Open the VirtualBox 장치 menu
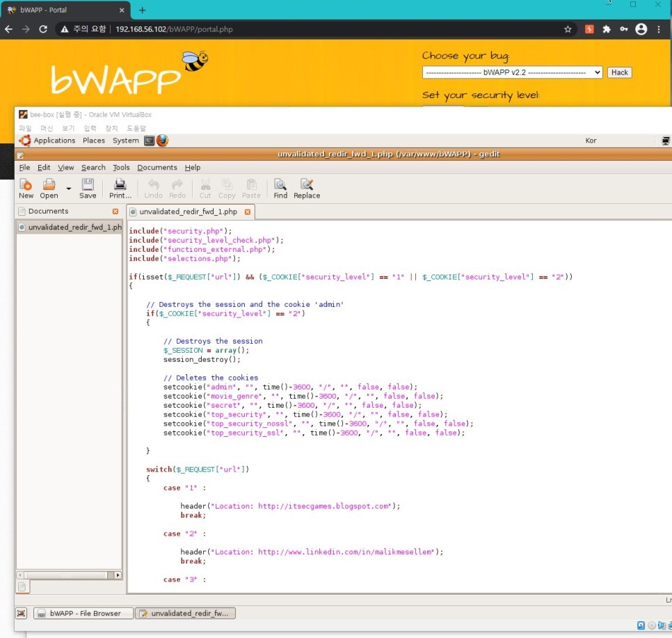The width and height of the screenshot is (672, 638). tap(111, 128)
